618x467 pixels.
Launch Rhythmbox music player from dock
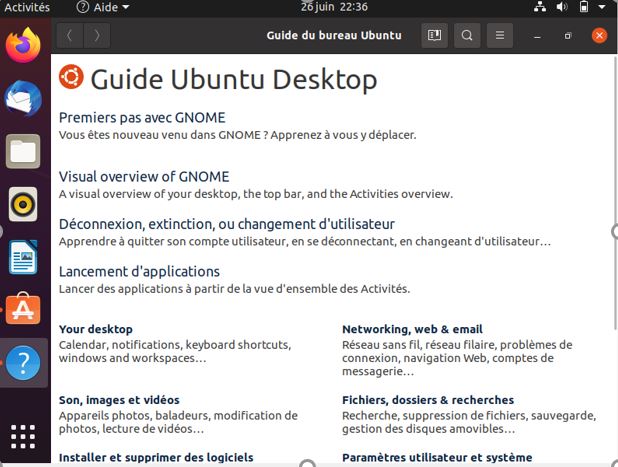coord(23,204)
